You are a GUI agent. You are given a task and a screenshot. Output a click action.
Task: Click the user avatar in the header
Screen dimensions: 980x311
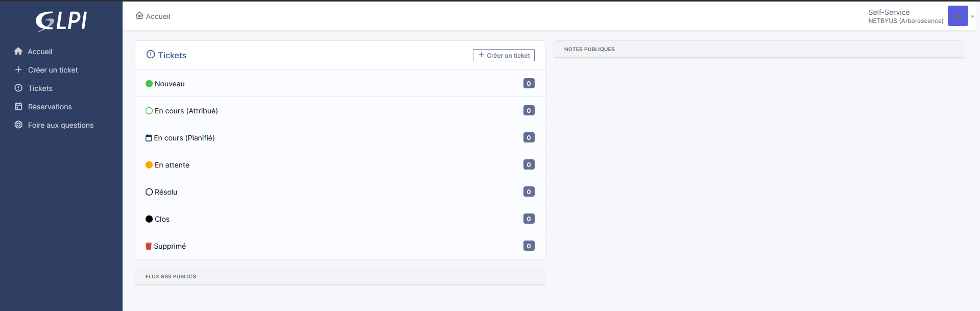[958, 16]
